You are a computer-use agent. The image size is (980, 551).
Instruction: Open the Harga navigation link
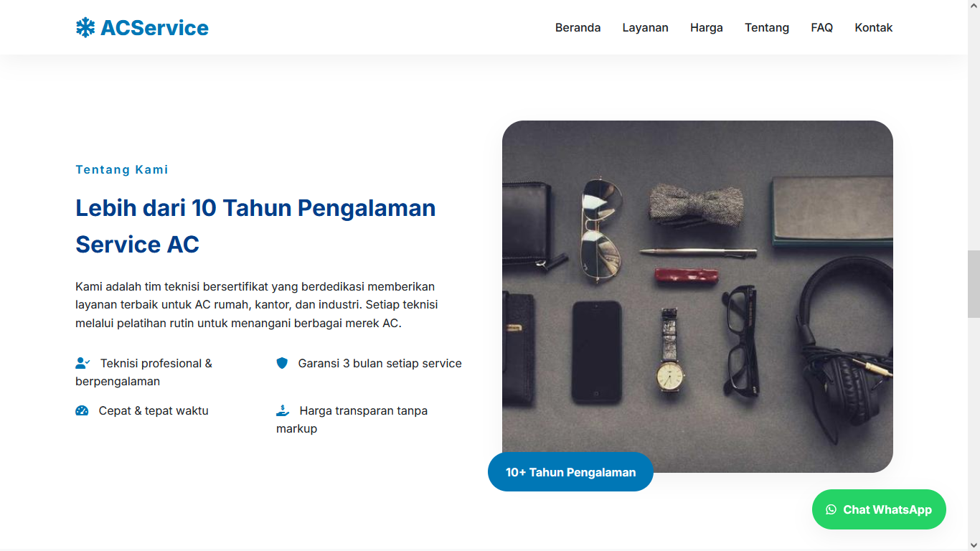(707, 27)
